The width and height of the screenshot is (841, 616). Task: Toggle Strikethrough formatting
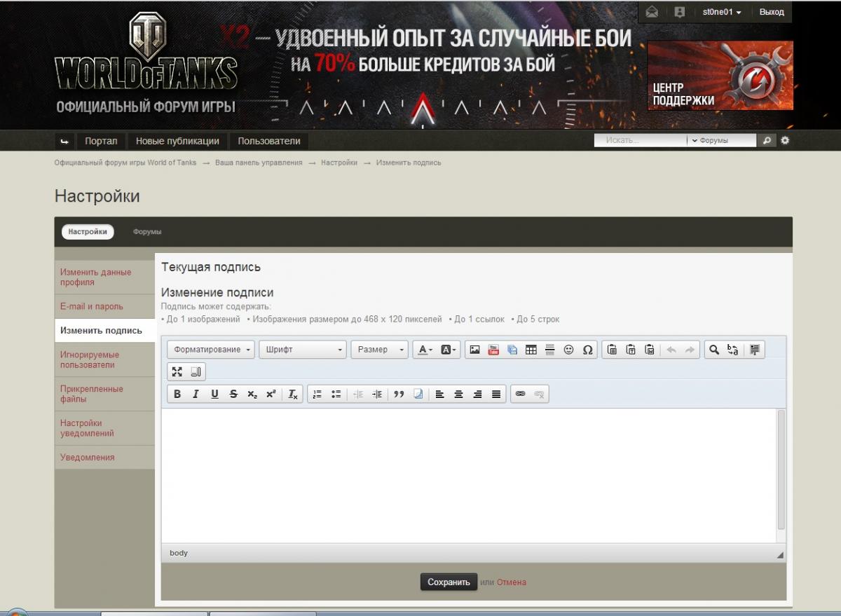(x=233, y=394)
